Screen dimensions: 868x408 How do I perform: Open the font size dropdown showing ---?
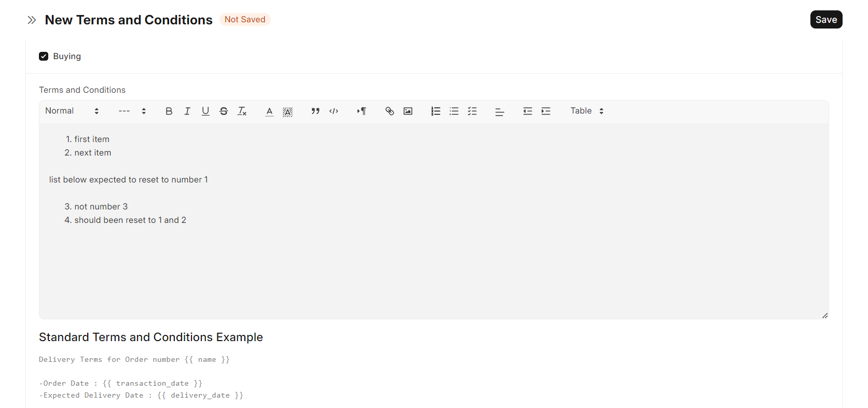(132, 111)
